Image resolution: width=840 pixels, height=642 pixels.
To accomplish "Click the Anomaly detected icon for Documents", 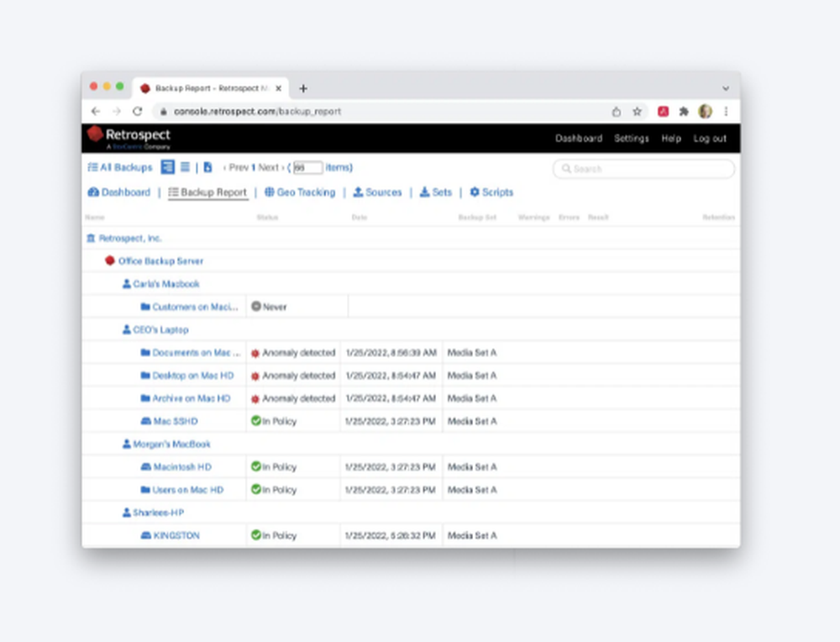I will 255,353.
